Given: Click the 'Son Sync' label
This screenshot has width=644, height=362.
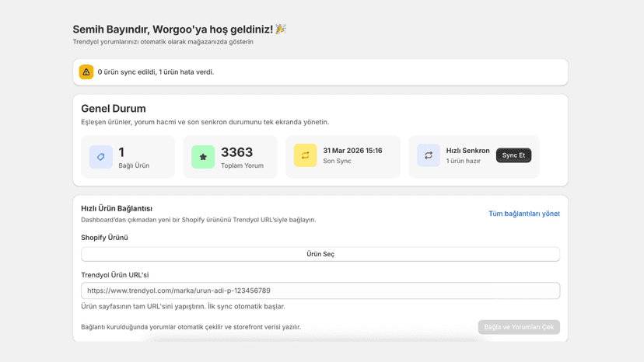Looking at the screenshot, I should click(x=338, y=161).
